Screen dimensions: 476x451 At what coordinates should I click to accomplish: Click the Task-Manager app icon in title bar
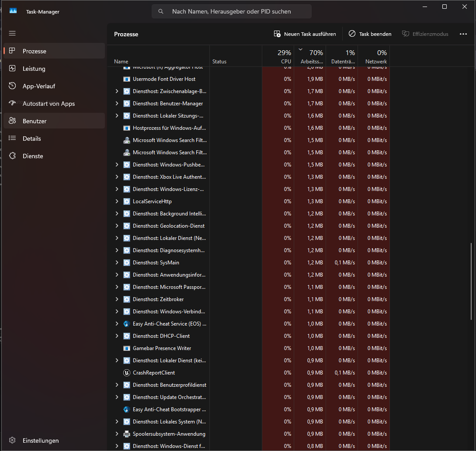click(x=13, y=11)
